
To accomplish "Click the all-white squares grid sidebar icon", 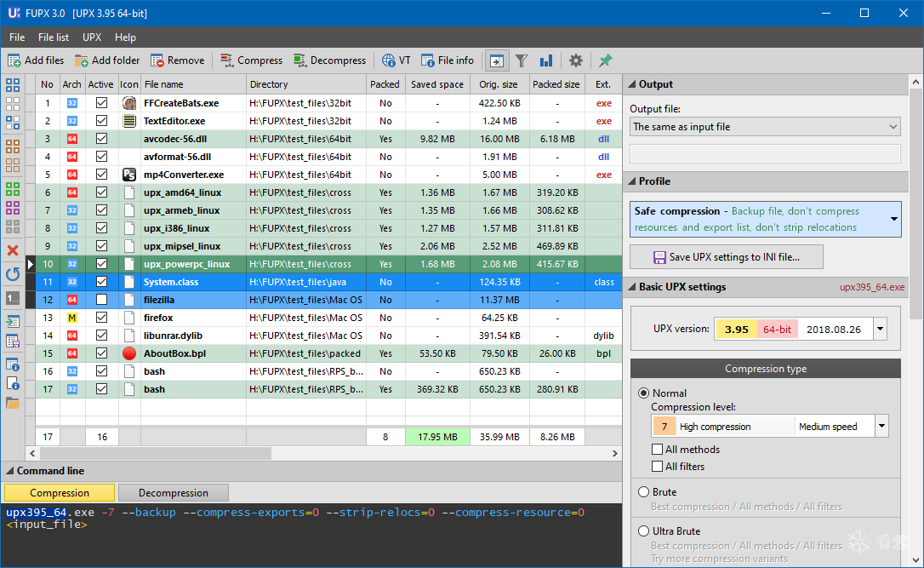I will [x=13, y=104].
